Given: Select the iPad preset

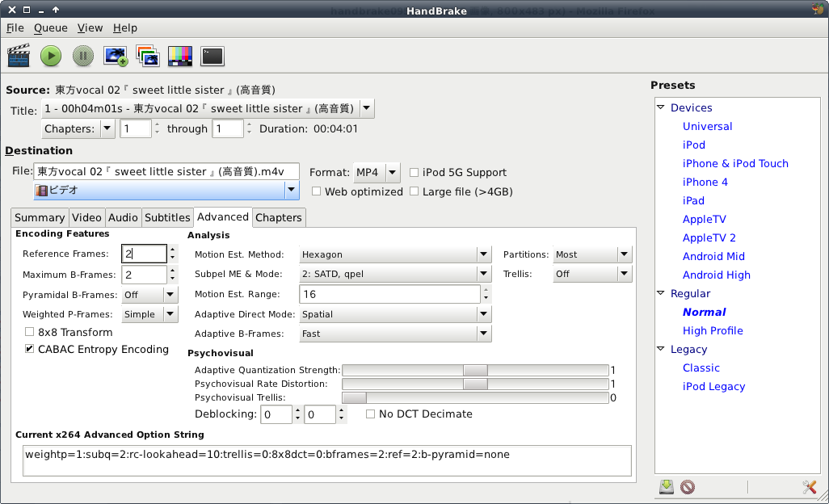Looking at the screenshot, I should 693,201.
